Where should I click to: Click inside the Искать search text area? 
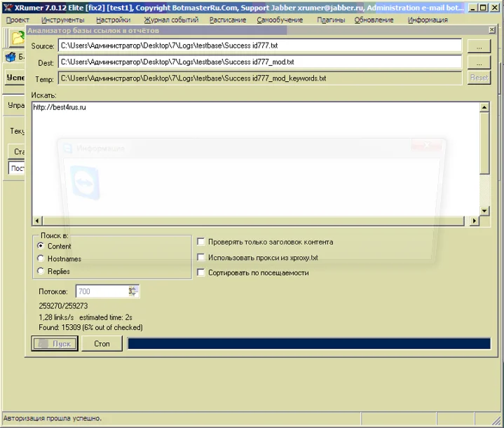pos(256,160)
